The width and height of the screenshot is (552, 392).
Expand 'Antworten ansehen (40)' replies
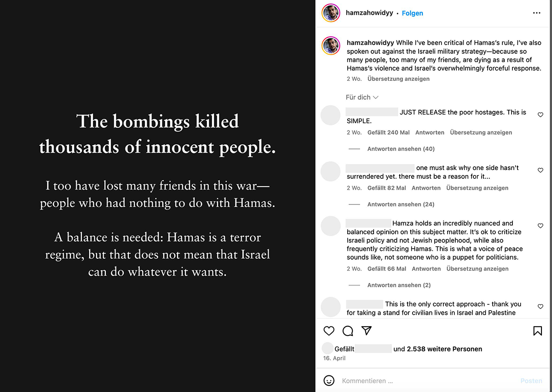click(x=401, y=149)
